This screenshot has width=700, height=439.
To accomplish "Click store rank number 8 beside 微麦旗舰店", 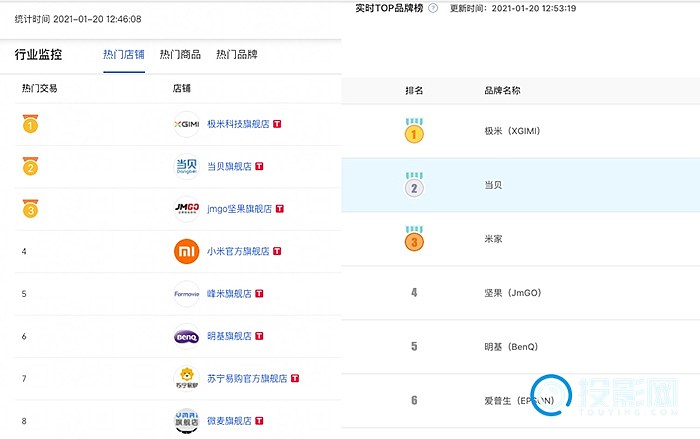I will [x=24, y=421].
